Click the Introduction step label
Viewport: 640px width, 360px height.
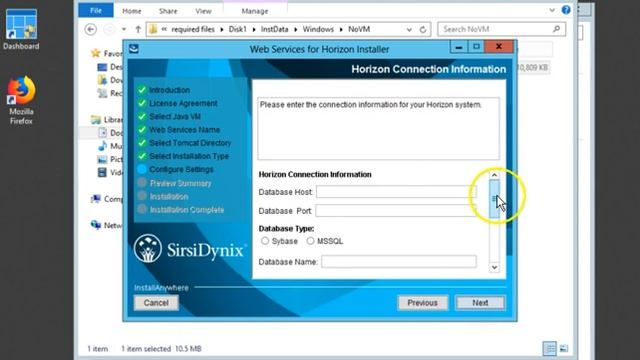pyautogui.click(x=169, y=90)
